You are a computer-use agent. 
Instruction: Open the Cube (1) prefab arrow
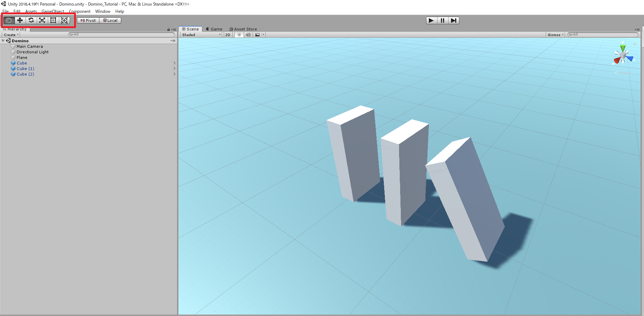pyautogui.click(x=174, y=69)
